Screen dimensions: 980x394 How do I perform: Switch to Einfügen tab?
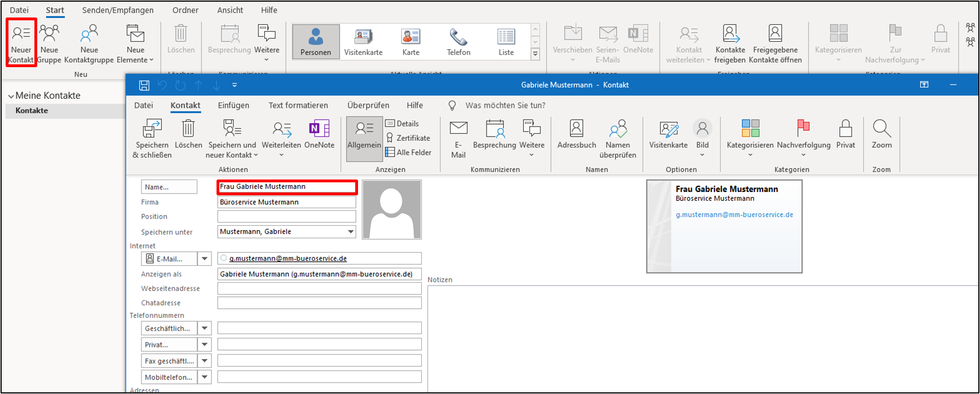tap(233, 105)
